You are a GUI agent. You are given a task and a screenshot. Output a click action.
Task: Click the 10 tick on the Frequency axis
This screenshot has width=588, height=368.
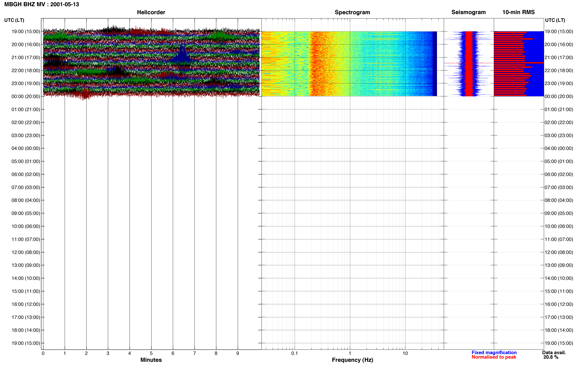(x=405, y=353)
